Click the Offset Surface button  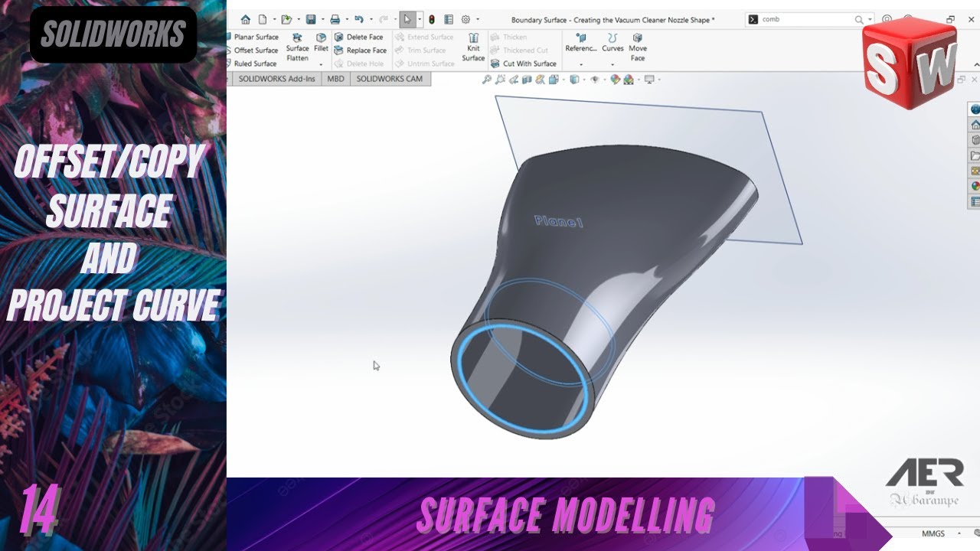(x=252, y=51)
